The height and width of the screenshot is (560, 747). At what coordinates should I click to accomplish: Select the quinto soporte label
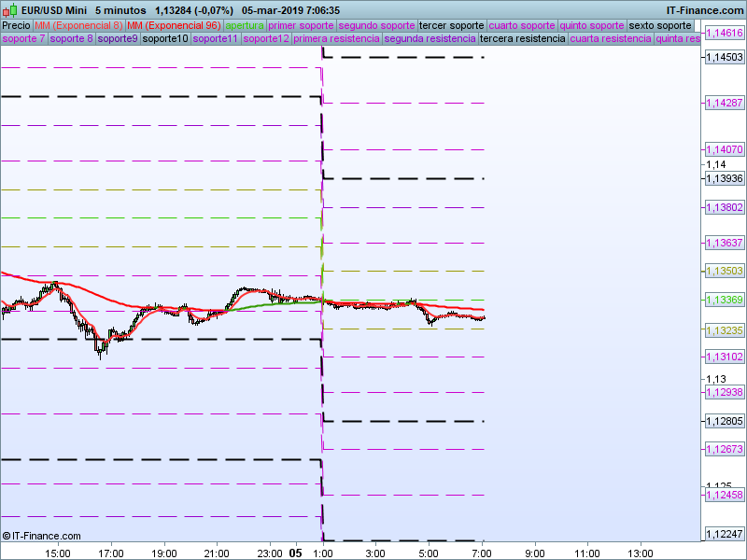(592, 26)
